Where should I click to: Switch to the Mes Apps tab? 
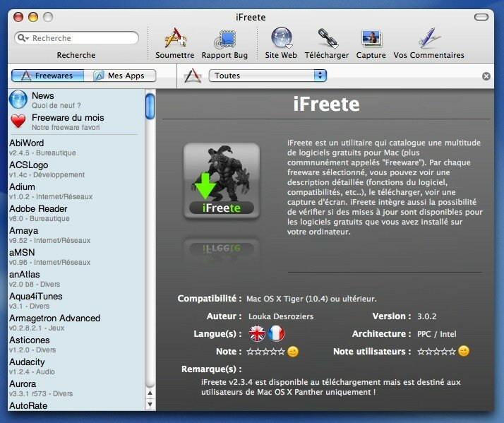click(120, 76)
